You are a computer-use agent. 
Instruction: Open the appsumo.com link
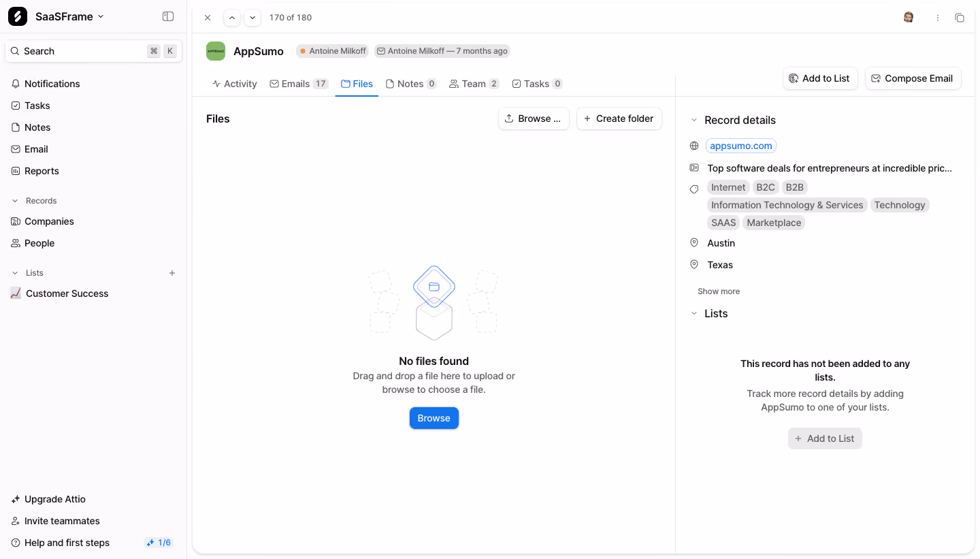(741, 146)
